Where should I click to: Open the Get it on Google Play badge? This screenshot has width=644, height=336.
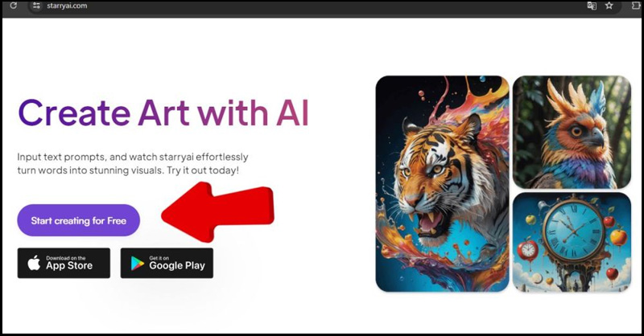click(x=167, y=263)
